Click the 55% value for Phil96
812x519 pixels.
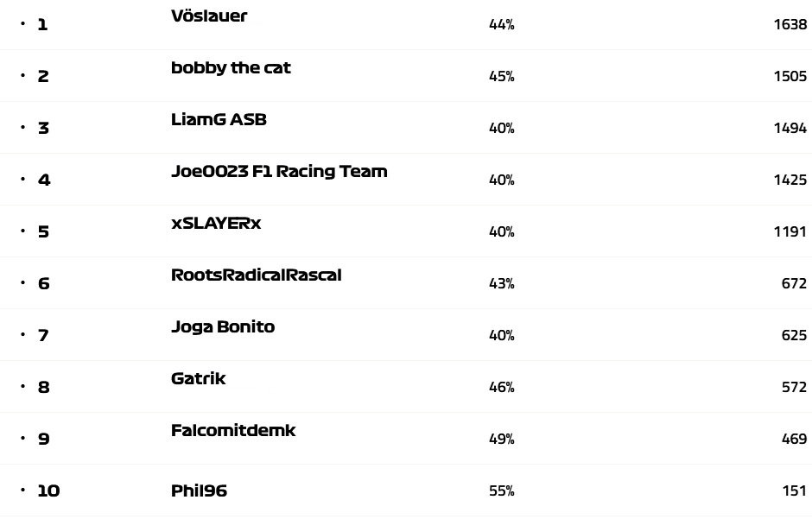[x=502, y=491]
